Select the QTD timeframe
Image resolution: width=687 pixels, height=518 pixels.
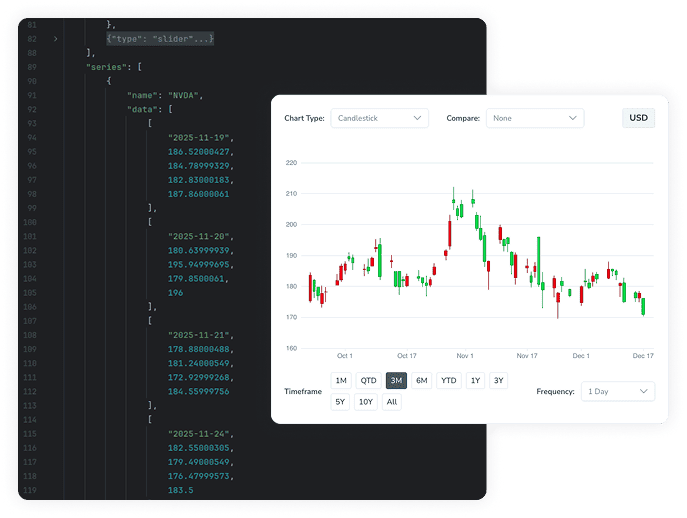(368, 380)
